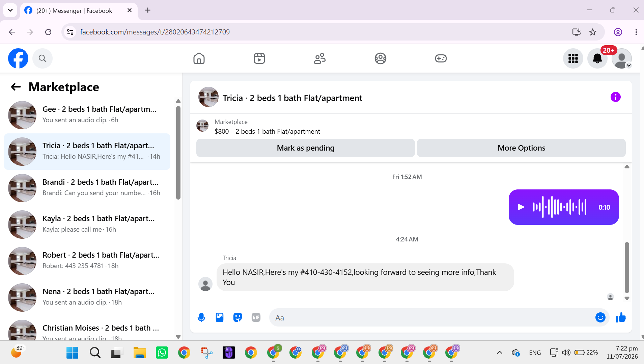Select the Messenger Facebook browser tab
The height and width of the screenshot is (364, 644).
point(79,10)
